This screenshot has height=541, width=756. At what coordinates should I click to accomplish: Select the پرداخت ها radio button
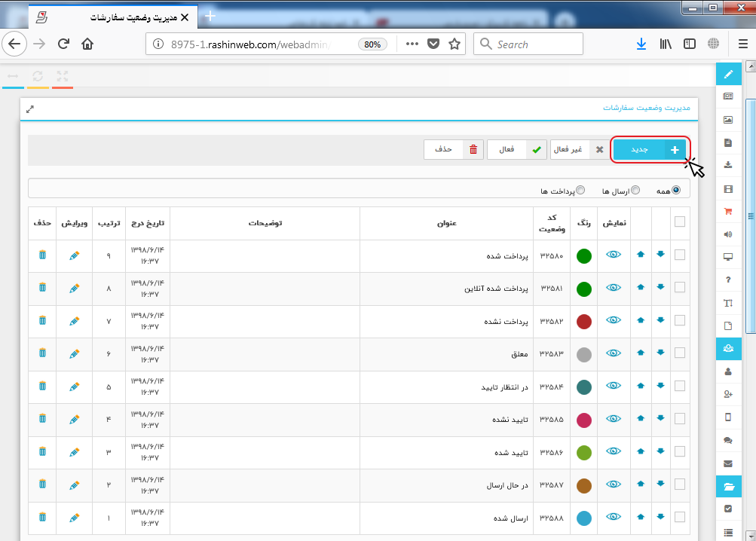click(x=580, y=191)
